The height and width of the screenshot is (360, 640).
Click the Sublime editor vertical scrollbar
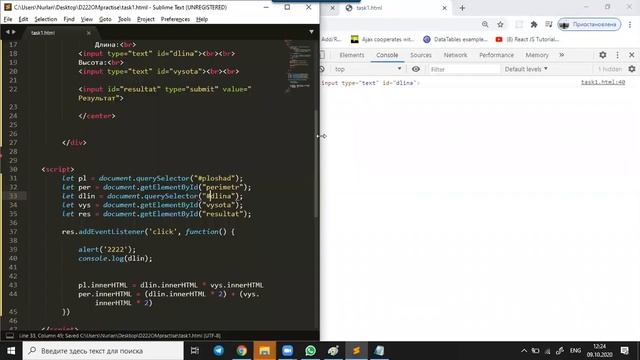[316, 163]
